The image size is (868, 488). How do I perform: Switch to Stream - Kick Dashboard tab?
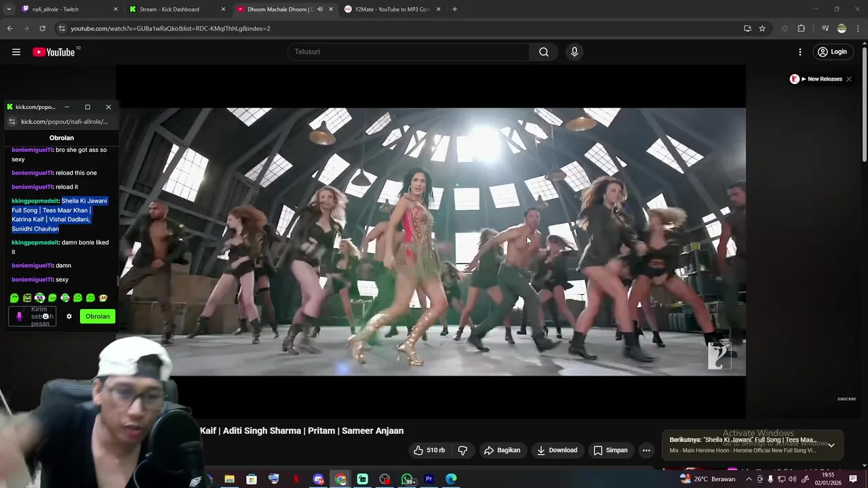[x=176, y=9]
